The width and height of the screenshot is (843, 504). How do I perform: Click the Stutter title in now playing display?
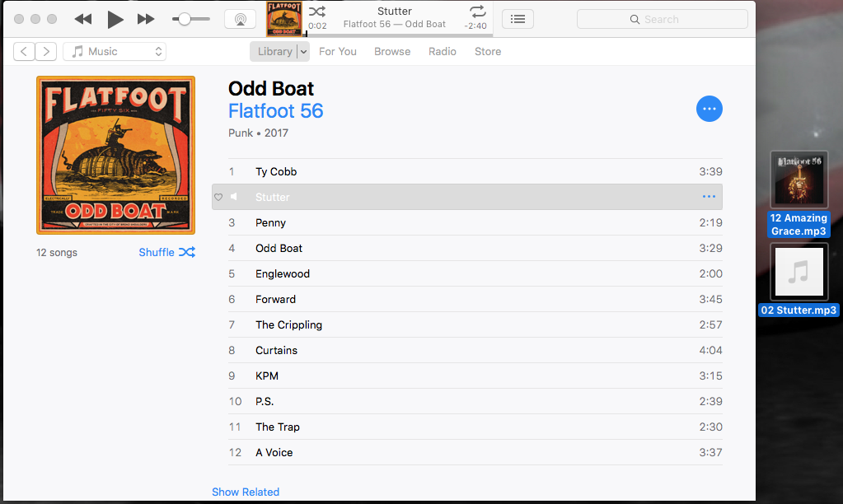tap(395, 12)
